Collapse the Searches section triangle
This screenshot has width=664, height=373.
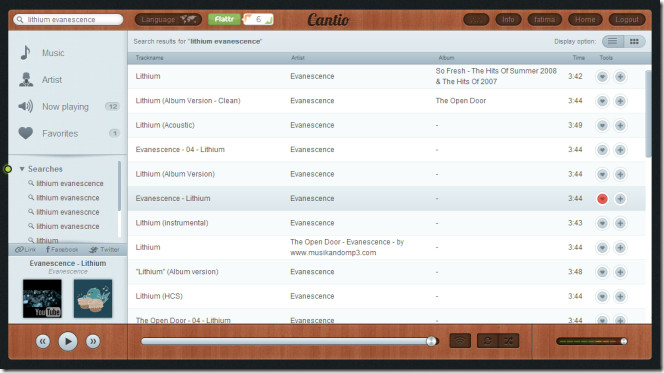(x=22, y=169)
